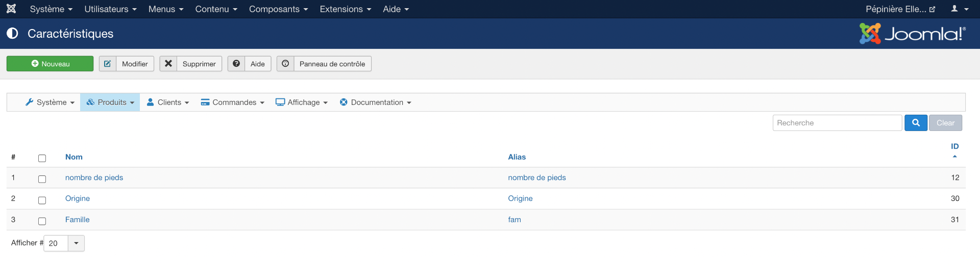Expand the Commandes submenu dropdown
Screen dimensions: 980x265
pyautogui.click(x=232, y=102)
